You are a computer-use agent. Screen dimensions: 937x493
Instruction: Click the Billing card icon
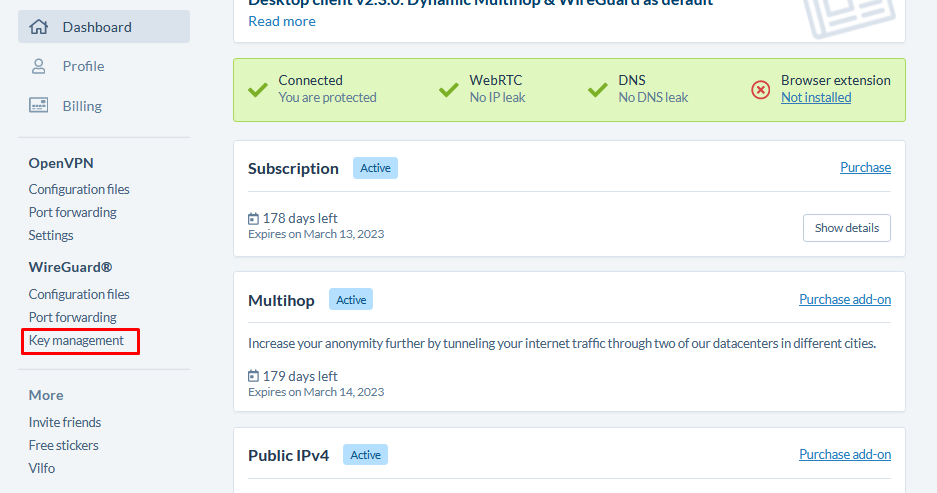[39, 106]
